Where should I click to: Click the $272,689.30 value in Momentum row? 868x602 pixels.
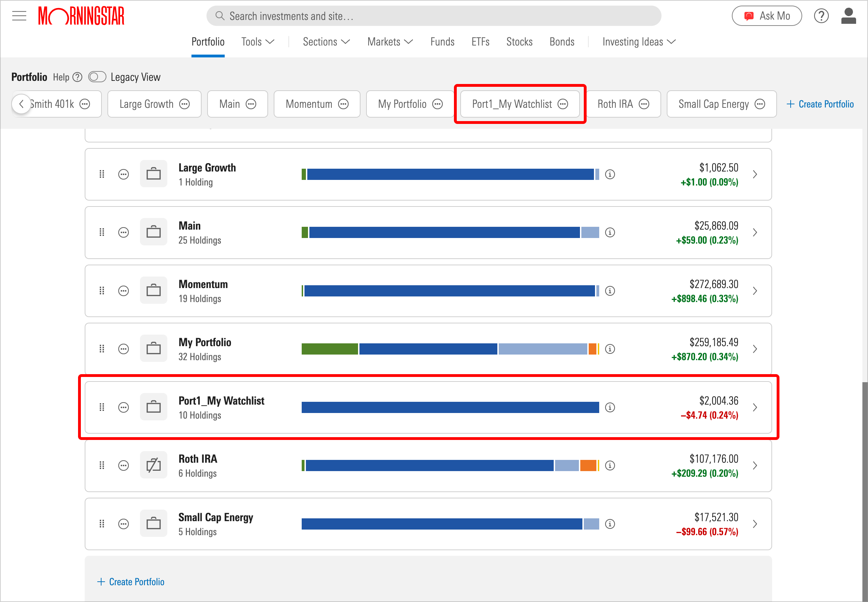click(x=714, y=284)
